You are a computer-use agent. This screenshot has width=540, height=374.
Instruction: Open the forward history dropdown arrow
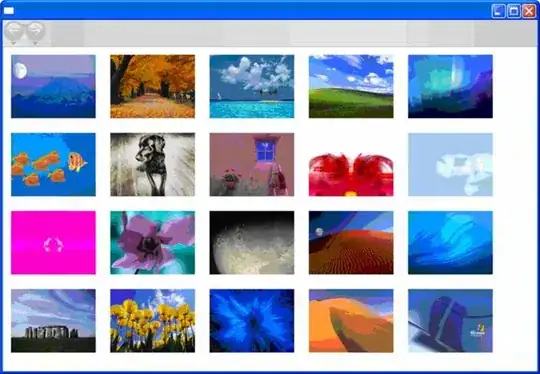pyautogui.click(x=36, y=43)
